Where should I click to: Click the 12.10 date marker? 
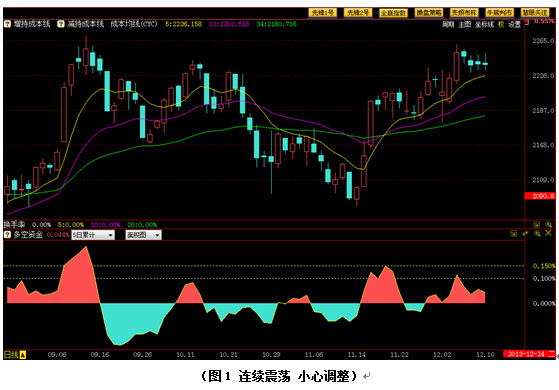pyautogui.click(x=485, y=355)
